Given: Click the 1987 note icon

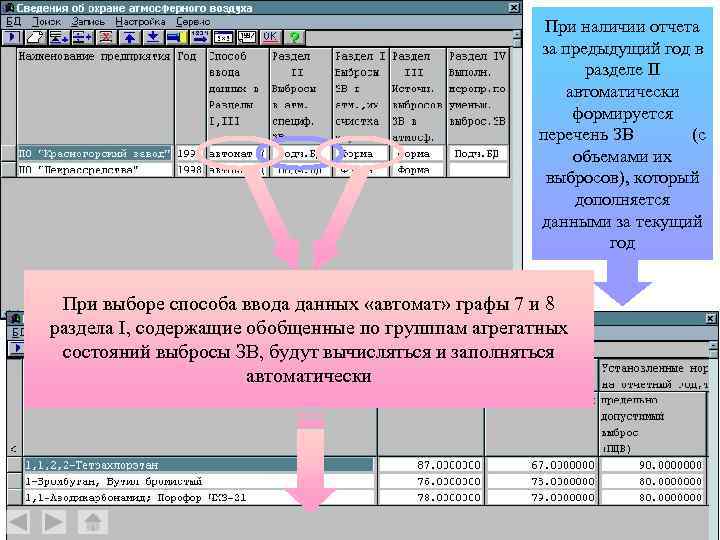Looking at the screenshot, I should (x=247, y=37).
